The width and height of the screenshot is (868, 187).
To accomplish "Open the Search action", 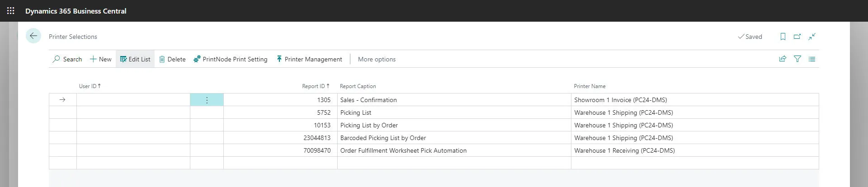I will click(67, 59).
